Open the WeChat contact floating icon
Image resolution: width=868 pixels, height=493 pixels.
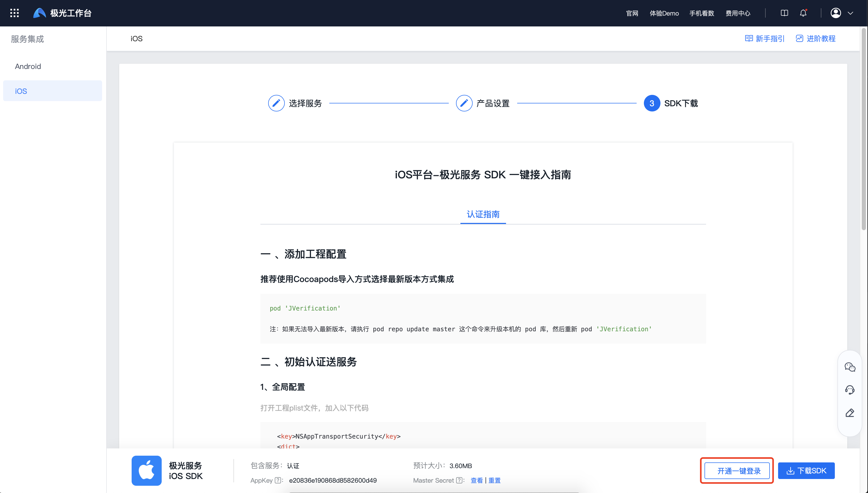(x=850, y=367)
